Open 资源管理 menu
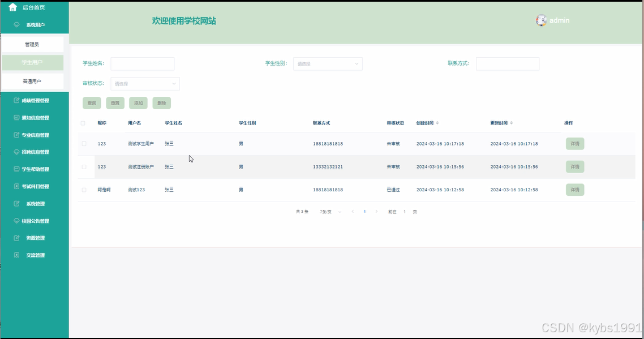644x339 pixels. [x=35, y=238]
